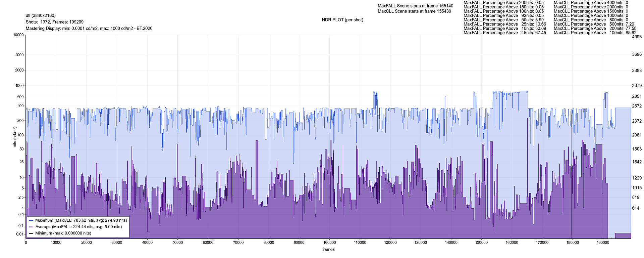Screen dimensions: 644x258
Task: Select the Average MaxFALL legend entry text
Action: tap(78, 227)
